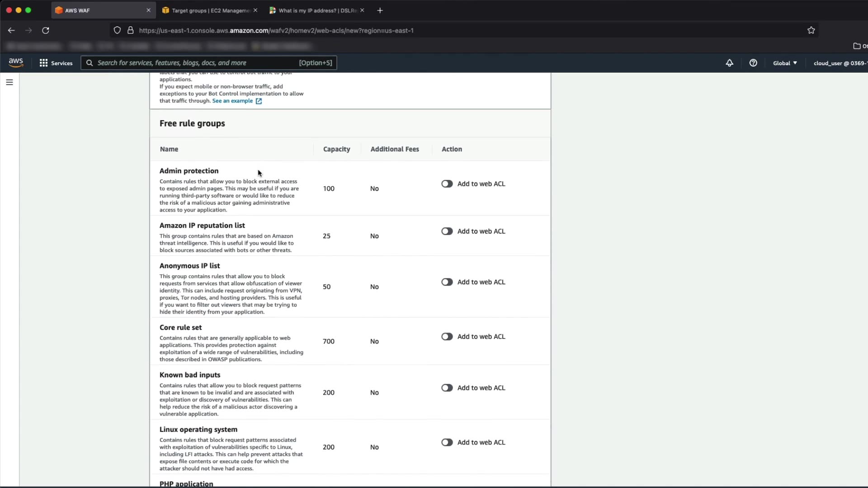This screenshot has width=868, height=488.
Task: Open the cloud_user account menu
Action: [x=840, y=63]
